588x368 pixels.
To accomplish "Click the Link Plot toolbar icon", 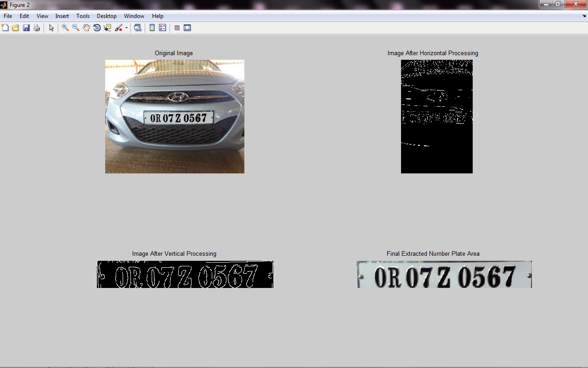I will pos(137,28).
